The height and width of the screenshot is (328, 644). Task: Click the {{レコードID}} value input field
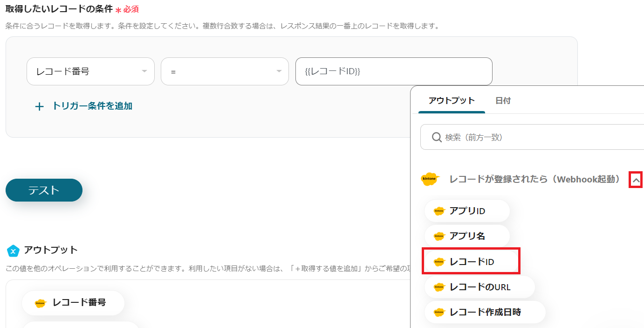pos(394,71)
